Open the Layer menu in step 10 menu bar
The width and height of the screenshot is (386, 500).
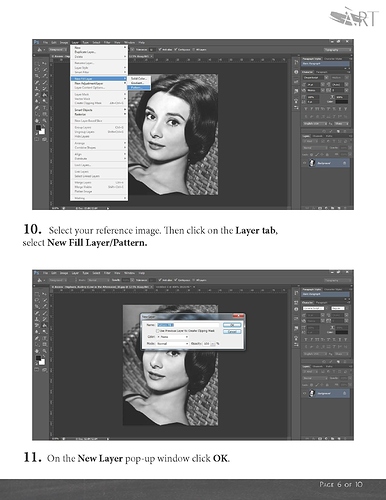tap(75, 43)
